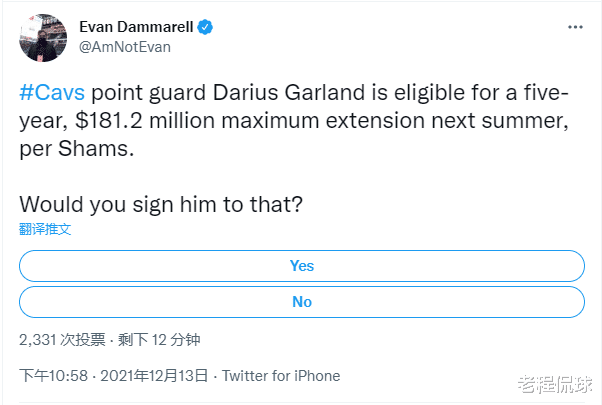Click the 翻译推文 translate link
Image resolution: width=602 pixels, height=405 pixels.
click(x=45, y=229)
